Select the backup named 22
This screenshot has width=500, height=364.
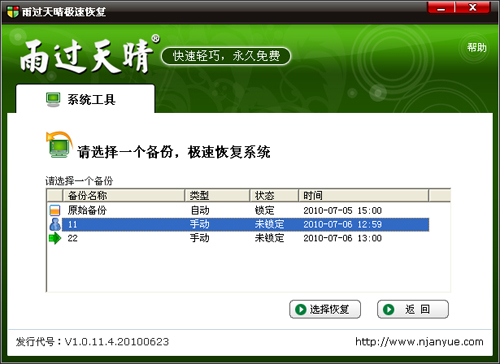point(238,238)
